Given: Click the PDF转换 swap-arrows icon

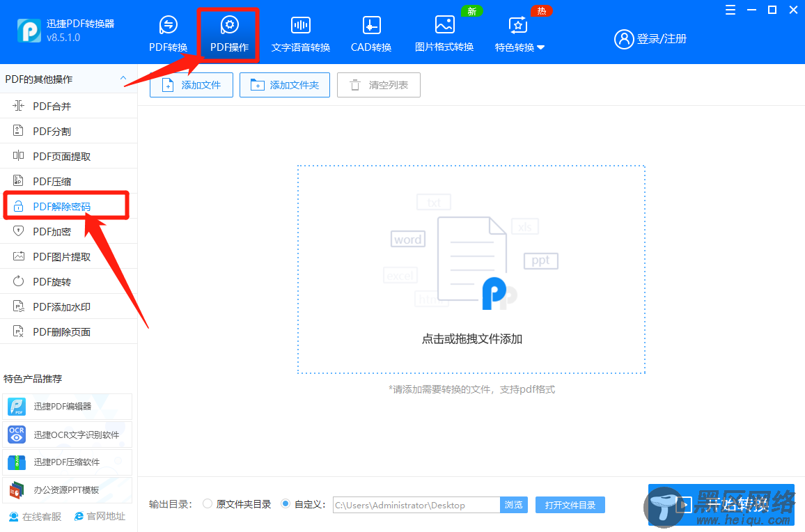Looking at the screenshot, I should [169, 24].
